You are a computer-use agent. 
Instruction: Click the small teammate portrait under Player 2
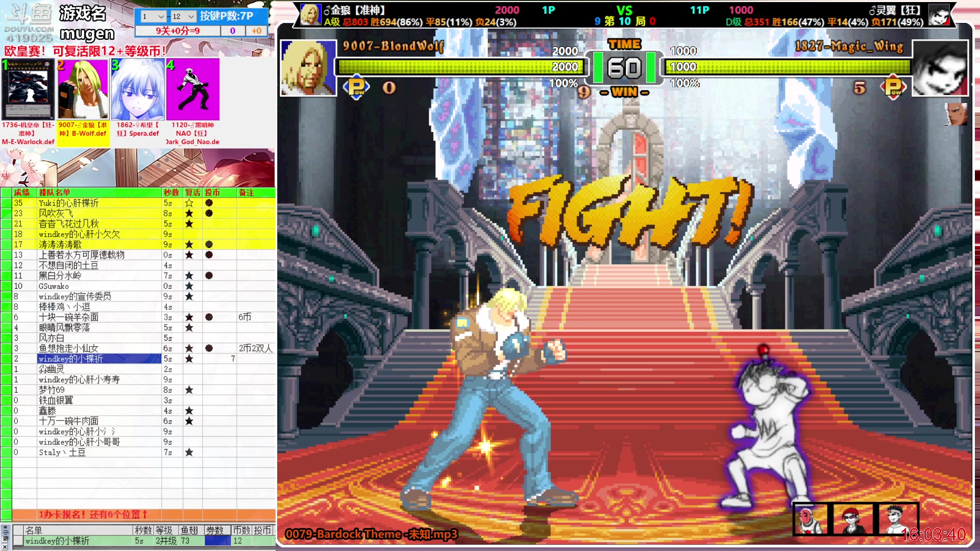[956, 114]
